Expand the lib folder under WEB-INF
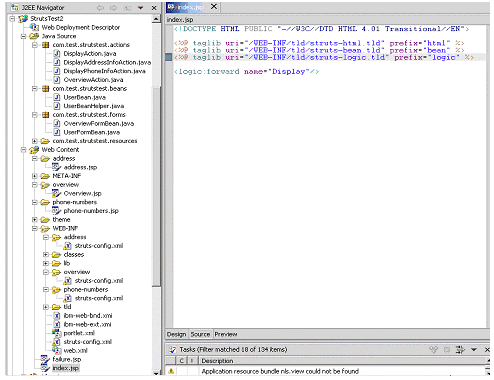Image resolution: width=494 pixels, height=380 pixels. click(46, 263)
